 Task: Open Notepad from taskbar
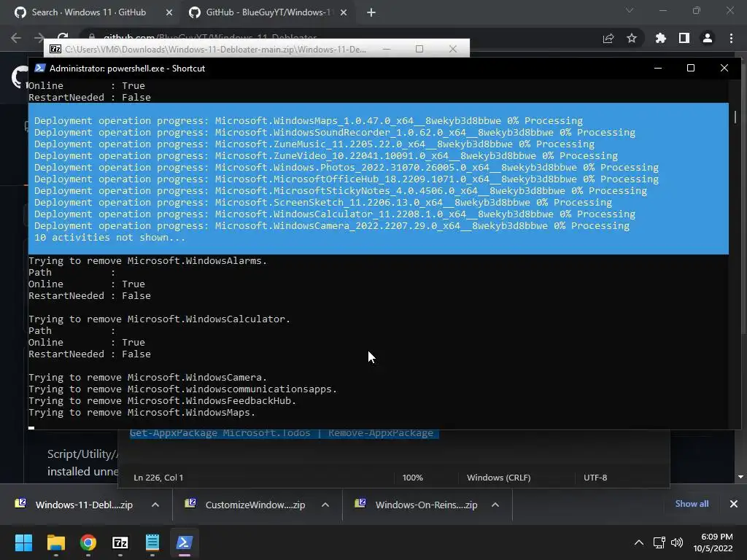pyautogui.click(x=152, y=542)
